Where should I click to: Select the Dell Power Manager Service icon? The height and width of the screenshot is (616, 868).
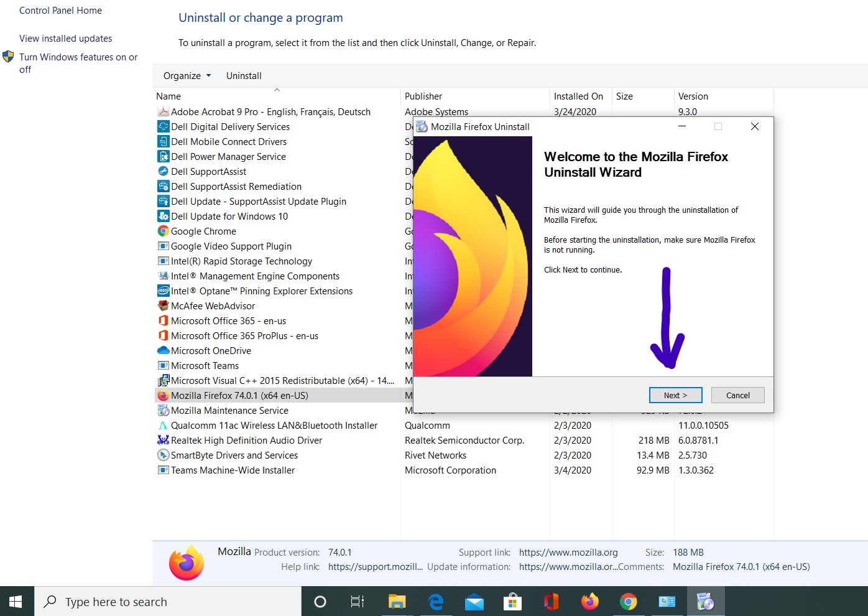[x=164, y=156]
